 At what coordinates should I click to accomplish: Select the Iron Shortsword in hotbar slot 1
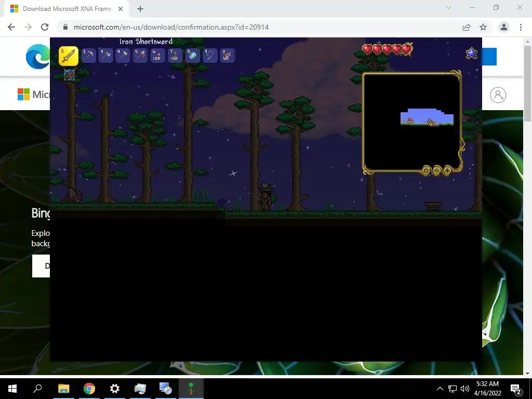tap(69, 56)
